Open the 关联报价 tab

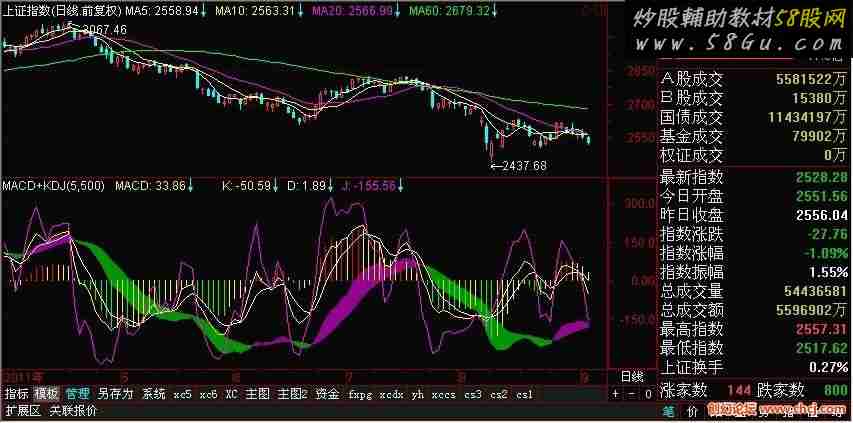tap(73, 410)
